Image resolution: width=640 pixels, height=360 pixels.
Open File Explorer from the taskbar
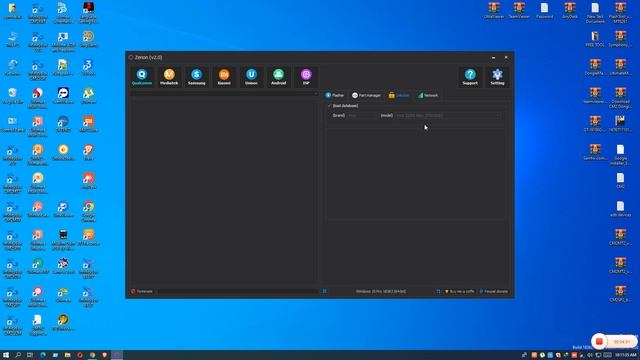(x=67, y=355)
